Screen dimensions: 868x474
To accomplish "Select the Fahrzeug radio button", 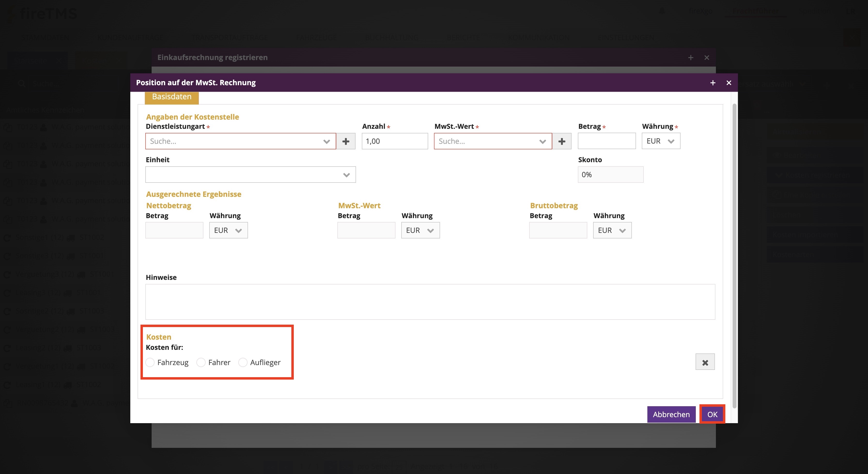I will (x=150, y=362).
